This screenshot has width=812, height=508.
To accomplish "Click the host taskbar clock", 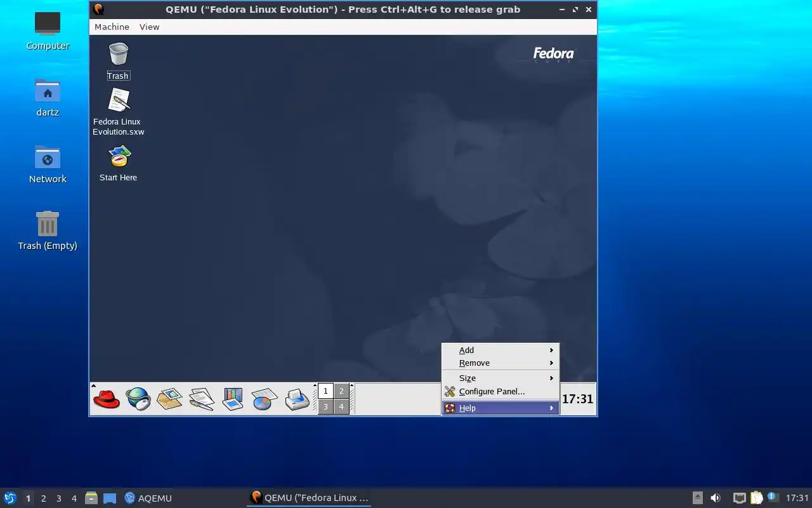I will pos(797,498).
